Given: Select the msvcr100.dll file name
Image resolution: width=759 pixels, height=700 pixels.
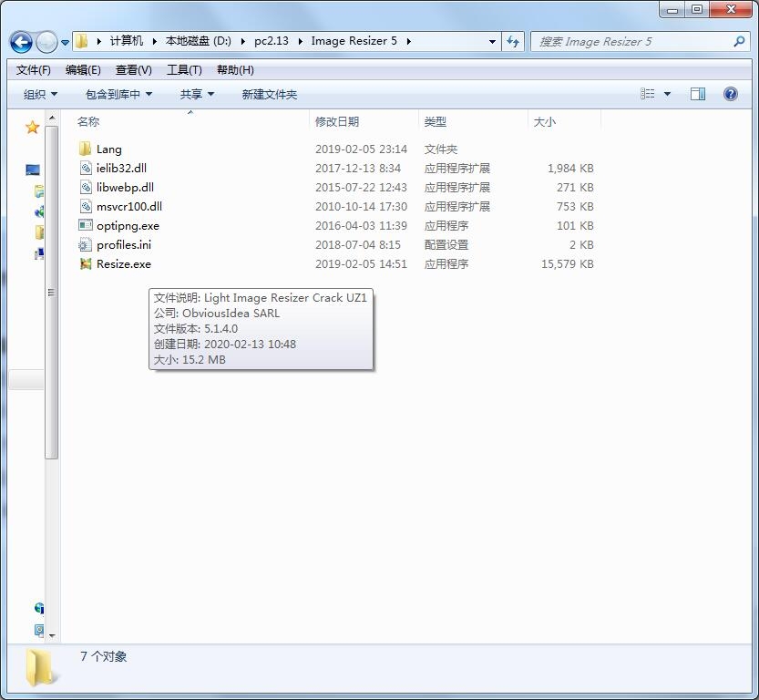Looking at the screenshot, I should tap(129, 207).
